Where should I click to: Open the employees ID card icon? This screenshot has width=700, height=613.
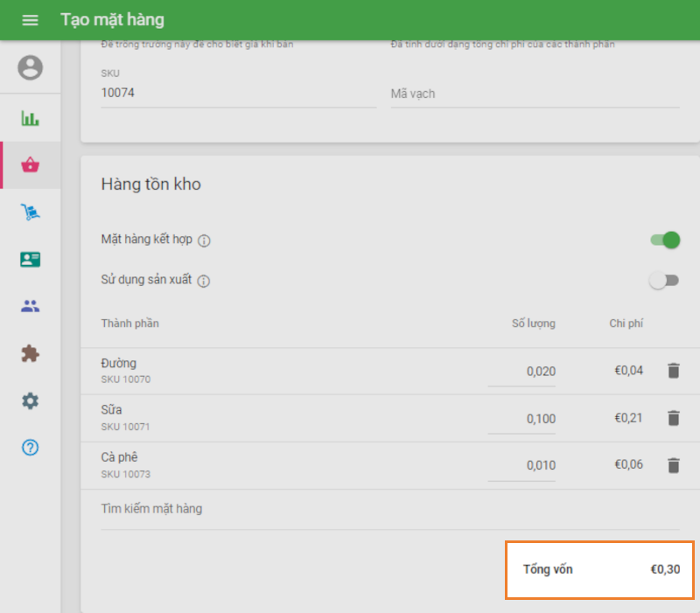30,260
